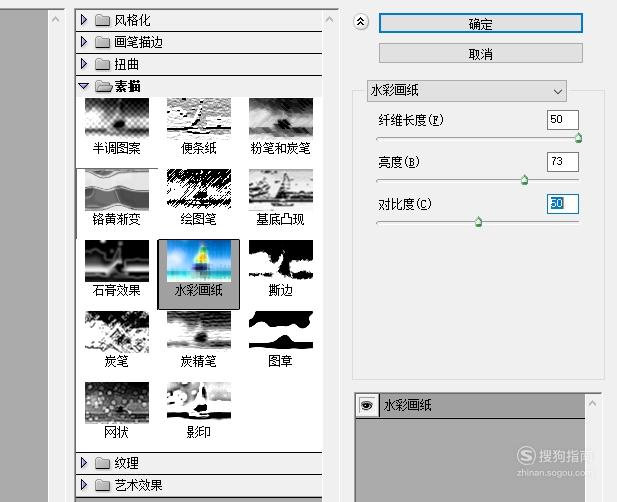Expand the 画笔描边 filter folder
Screen dimensions: 617x502
pos(83,42)
